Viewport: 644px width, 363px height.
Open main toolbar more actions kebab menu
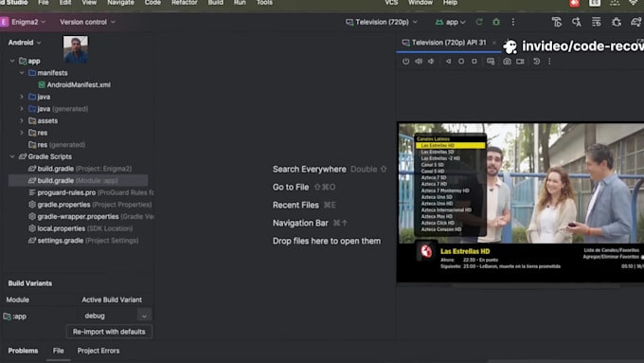[513, 22]
